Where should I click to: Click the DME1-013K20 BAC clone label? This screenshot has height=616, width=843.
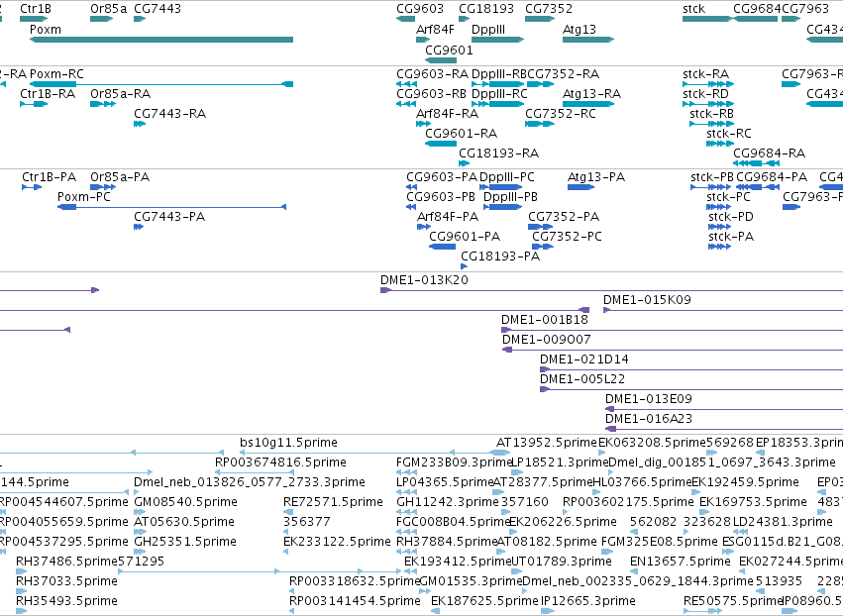pyautogui.click(x=424, y=280)
